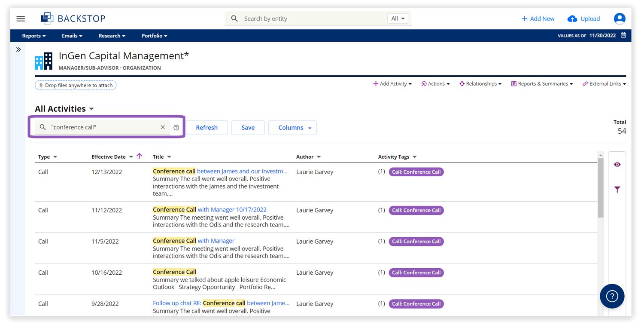The height and width of the screenshot is (328, 644).
Task: Open the All entity type dropdown
Action: [x=398, y=18]
